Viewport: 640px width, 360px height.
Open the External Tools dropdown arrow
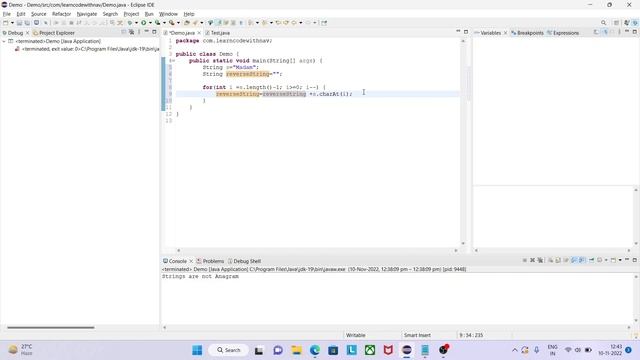coord(178,23)
